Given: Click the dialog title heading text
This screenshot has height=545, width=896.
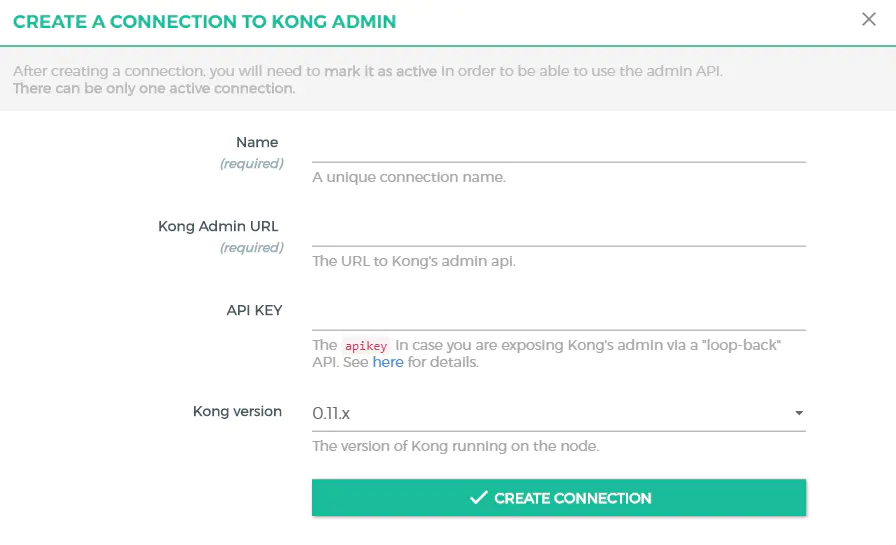Looking at the screenshot, I should coord(204,21).
